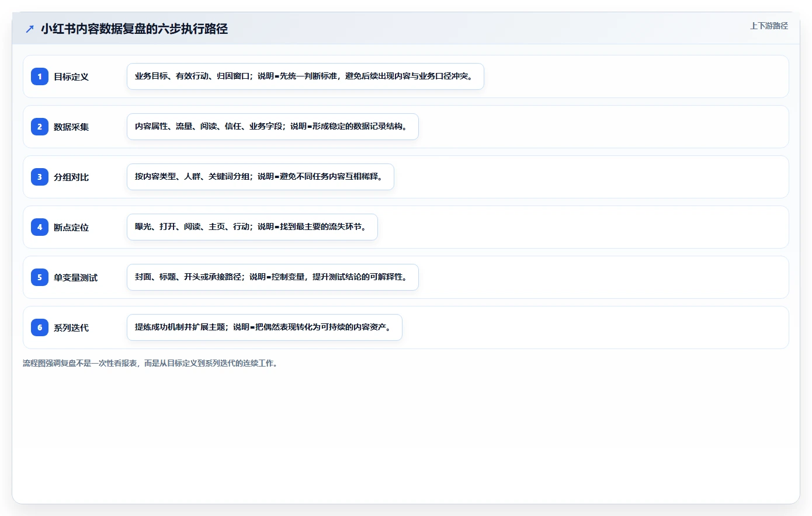The height and width of the screenshot is (516, 812).
Task: Select the 单变量测试 step label
Action: click(75, 278)
